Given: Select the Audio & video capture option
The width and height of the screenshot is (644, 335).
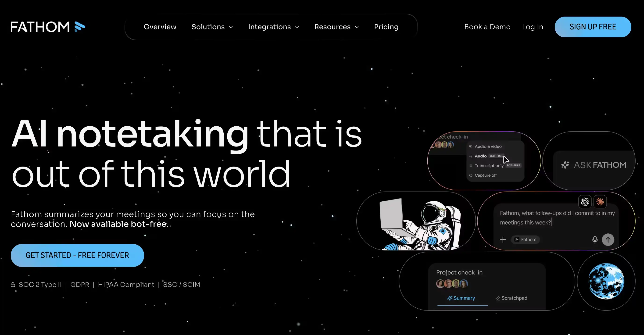Looking at the screenshot, I should (486, 146).
